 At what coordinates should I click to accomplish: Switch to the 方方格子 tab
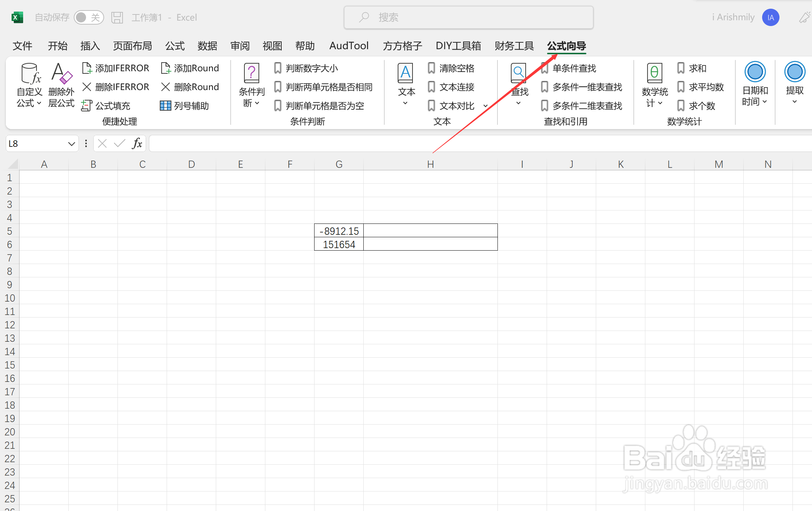click(402, 46)
